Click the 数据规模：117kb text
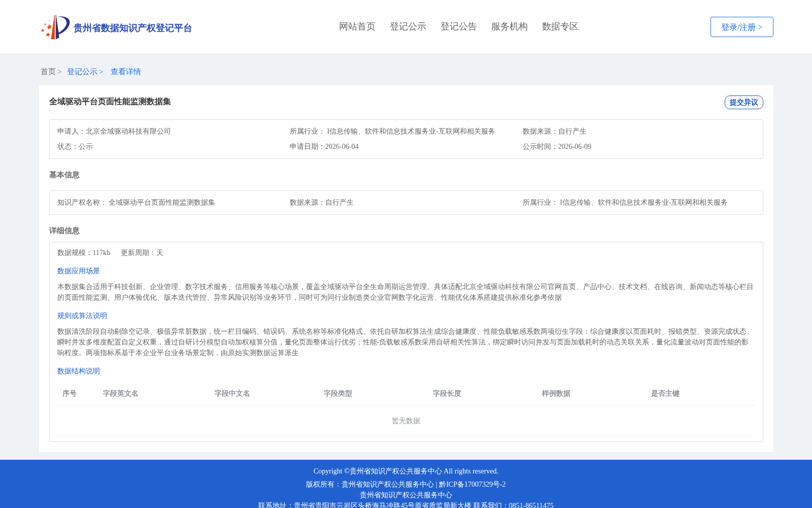 pyautogui.click(x=84, y=252)
